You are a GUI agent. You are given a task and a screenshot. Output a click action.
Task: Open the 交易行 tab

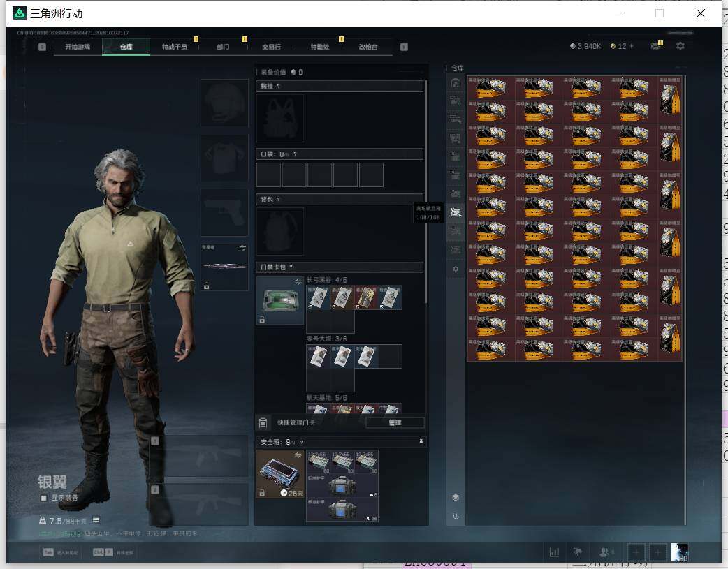[271, 47]
